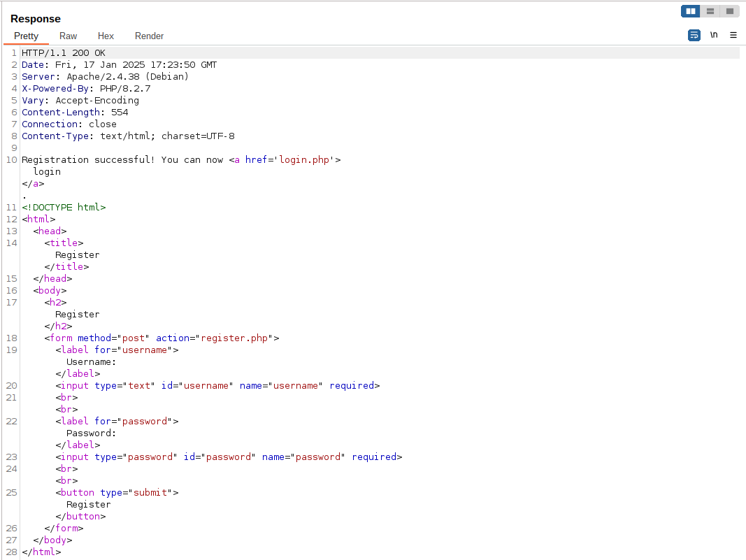Switch to the Pretty tab
Viewport: 746px width, 560px height.
(x=27, y=36)
